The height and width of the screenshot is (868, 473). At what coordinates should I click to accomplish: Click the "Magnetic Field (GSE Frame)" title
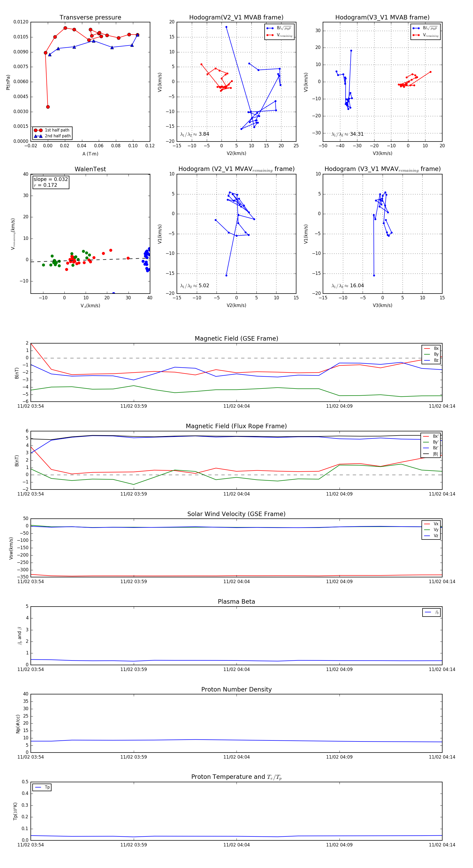click(x=236, y=339)
